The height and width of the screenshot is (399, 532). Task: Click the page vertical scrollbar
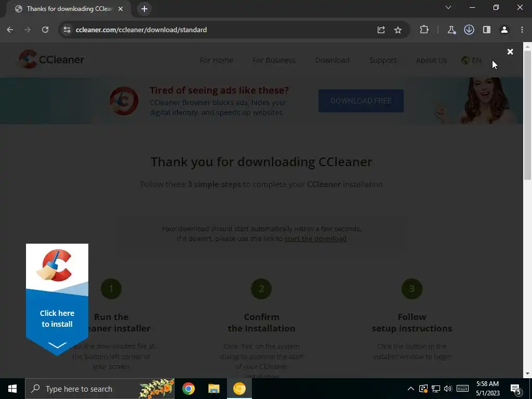coord(528,115)
